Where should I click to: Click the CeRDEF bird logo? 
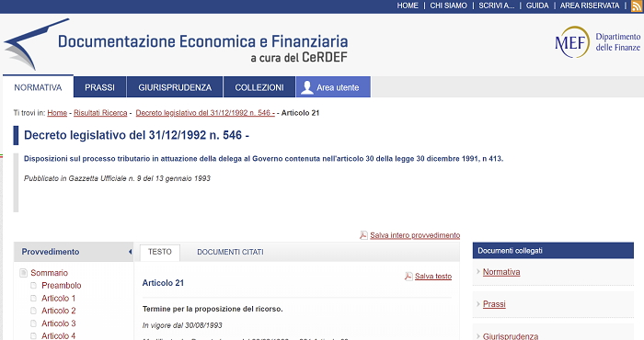click(x=36, y=44)
